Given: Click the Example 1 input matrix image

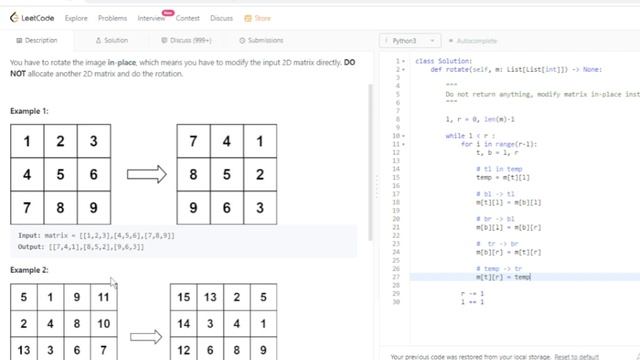Looking at the screenshot, I should coord(60,174).
